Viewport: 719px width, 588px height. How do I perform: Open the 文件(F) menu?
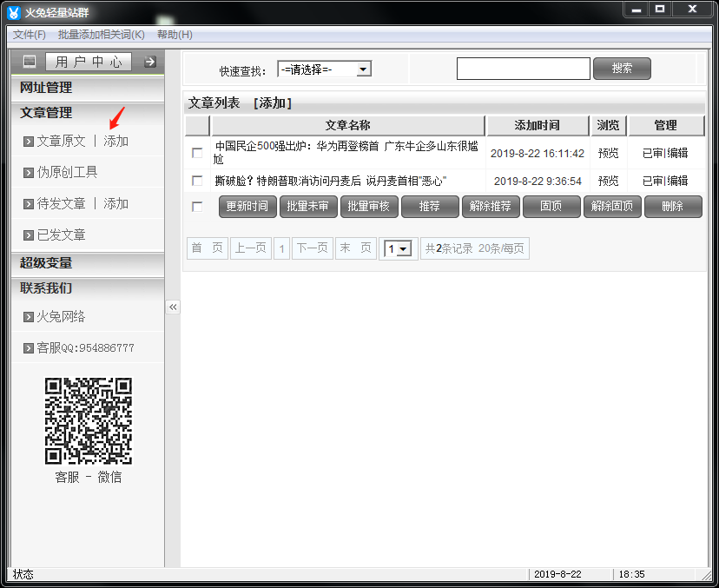[x=29, y=35]
